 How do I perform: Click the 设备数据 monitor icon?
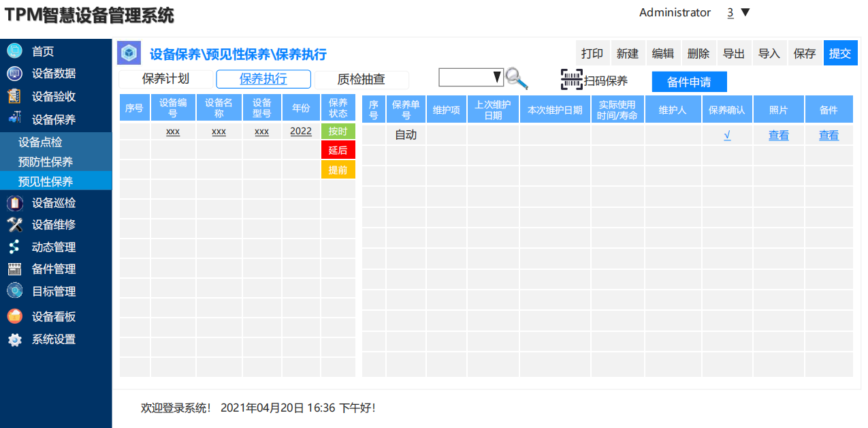pos(14,74)
